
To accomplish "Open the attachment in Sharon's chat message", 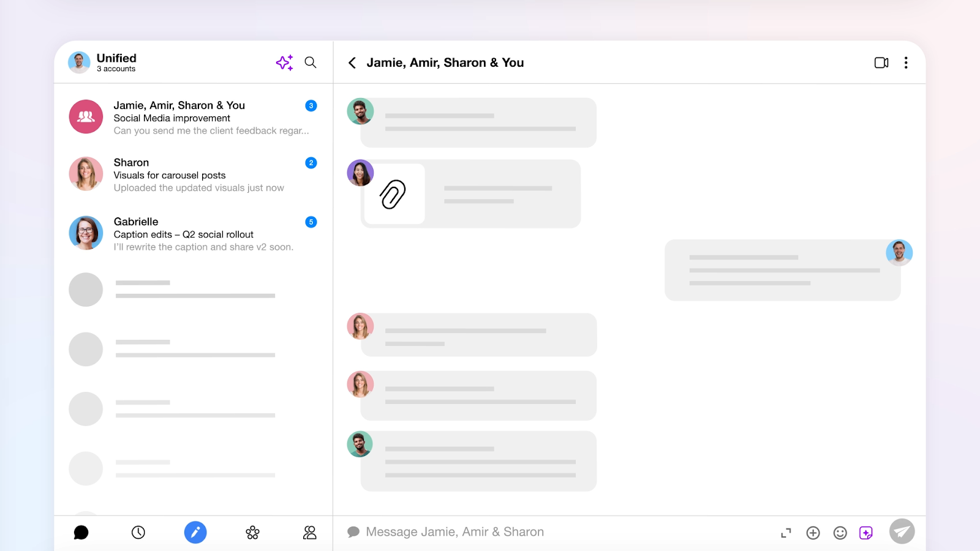I will 394,193.
